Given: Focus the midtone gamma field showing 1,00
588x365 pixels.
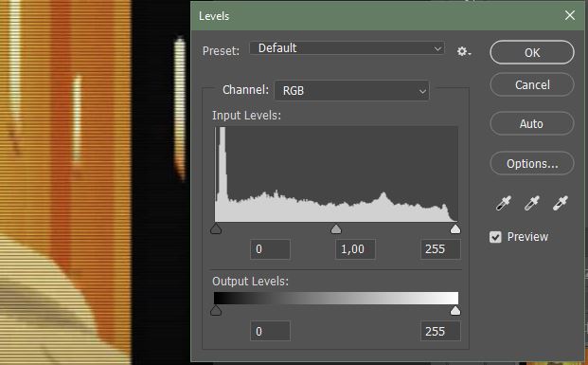Looking at the screenshot, I should point(355,249).
